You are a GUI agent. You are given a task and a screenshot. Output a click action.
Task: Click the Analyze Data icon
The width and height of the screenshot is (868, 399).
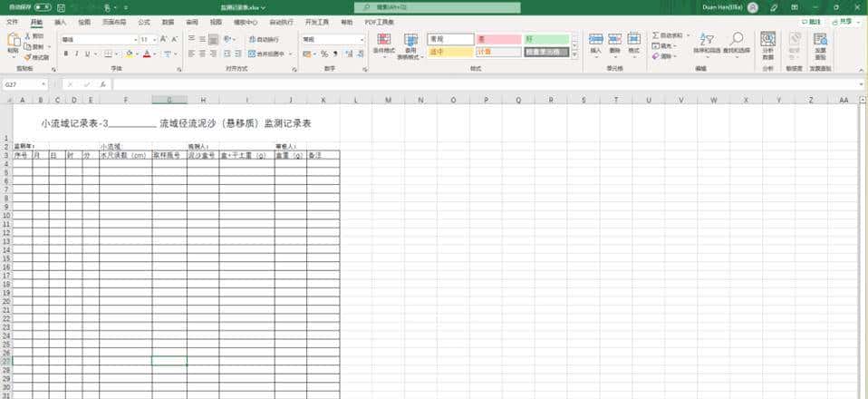click(767, 39)
